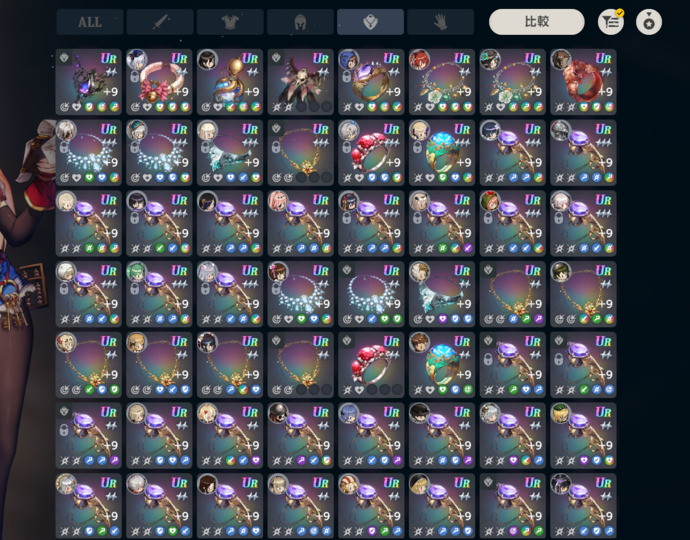Select the plague doctor figure accessory
Image resolution: width=690 pixels, height=540 pixels.
[301, 82]
